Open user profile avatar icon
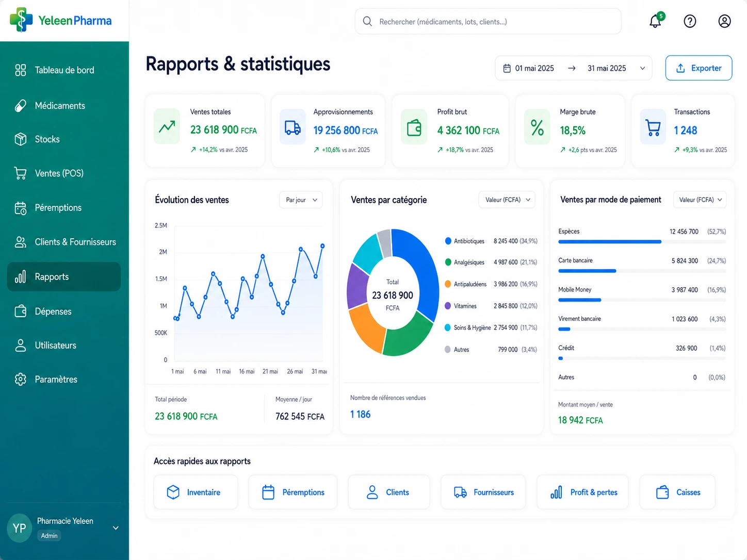The image size is (747, 560). coord(724,21)
